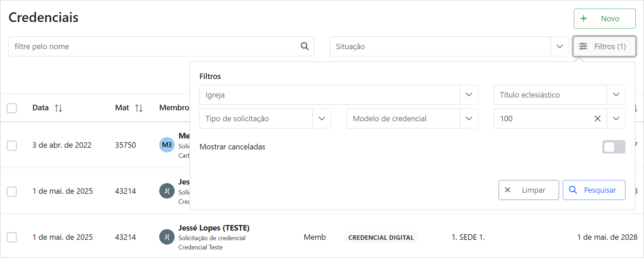Click the Limpar button
This screenshot has width=644, height=258.
[x=528, y=190]
